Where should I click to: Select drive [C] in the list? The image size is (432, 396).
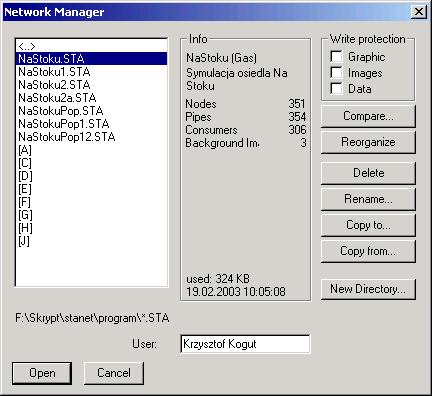tap(92, 163)
